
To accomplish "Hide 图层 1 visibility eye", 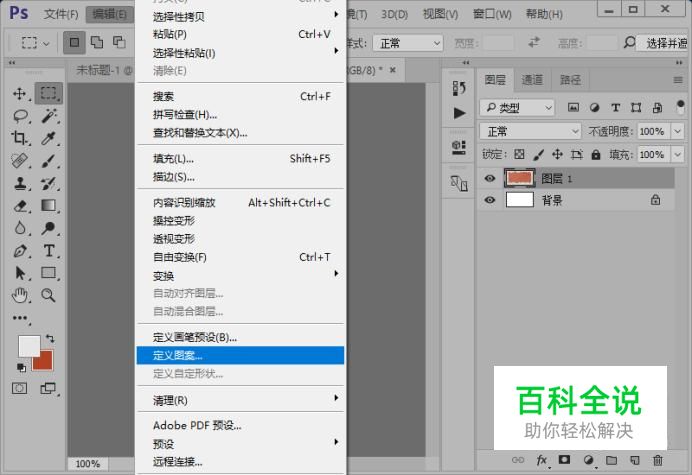I will pyautogui.click(x=489, y=178).
